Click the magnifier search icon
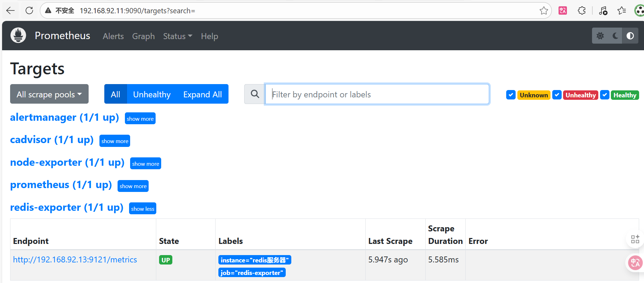This screenshot has width=644, height=283. (255, 94)
